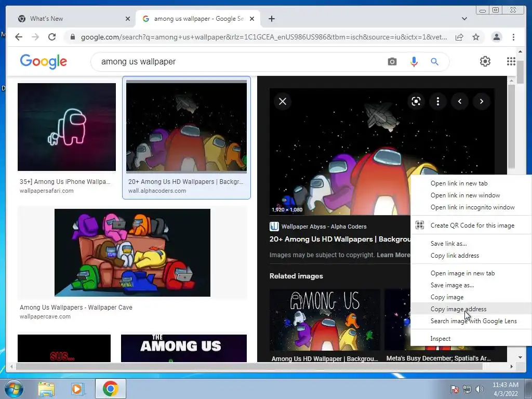
Task: Open preview image more options dots
Action: point(438,101)
